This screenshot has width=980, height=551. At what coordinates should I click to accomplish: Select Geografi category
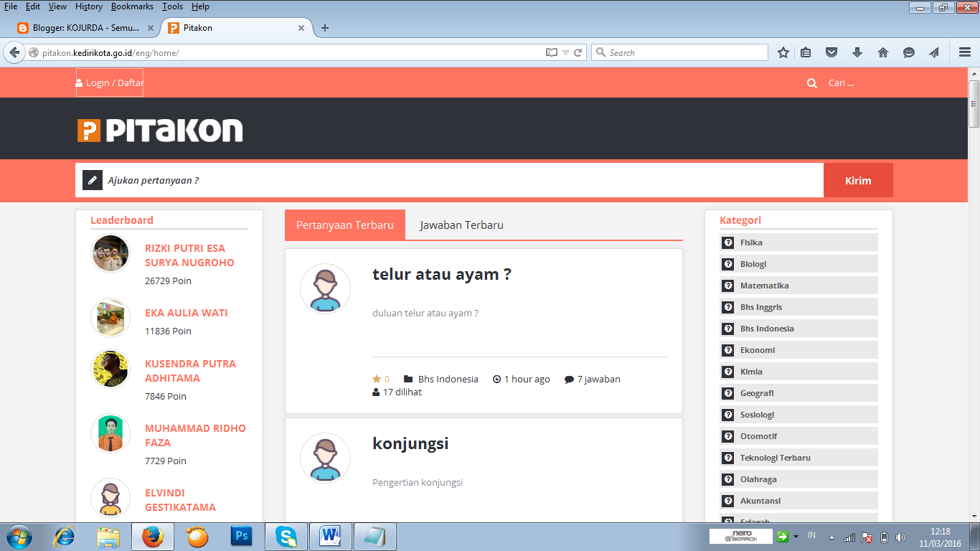click(x=798, y=393)
